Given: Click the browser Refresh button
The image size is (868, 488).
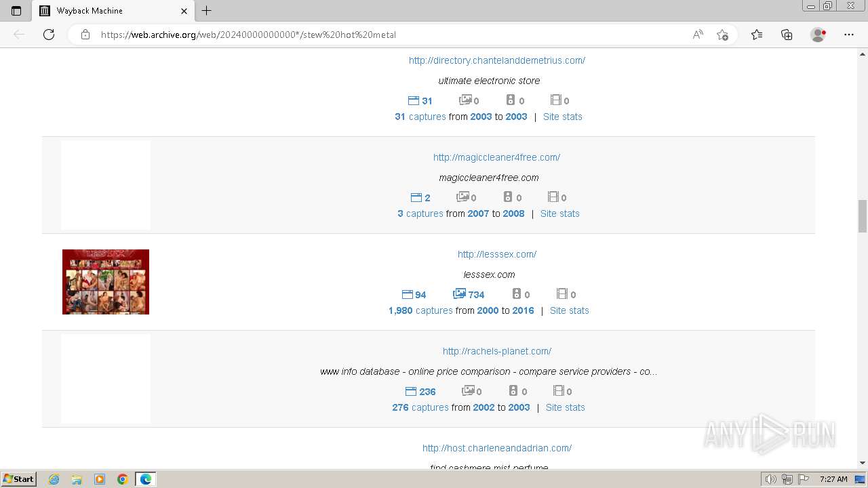Looking at the screenshot, I should tap(49, 35).
